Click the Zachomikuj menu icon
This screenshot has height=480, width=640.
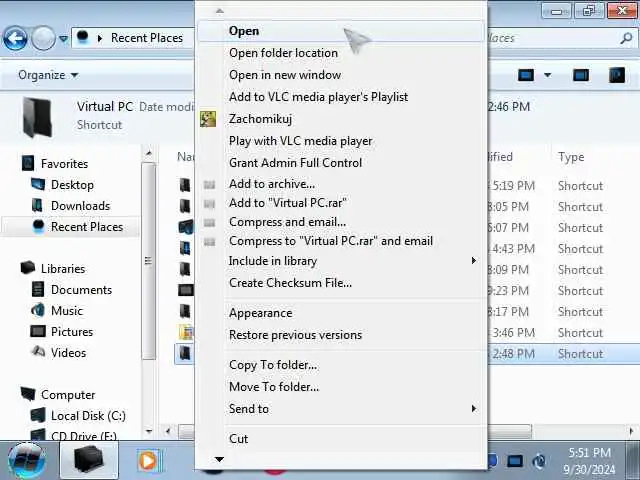pyautogui.click(x=208, y=119)
